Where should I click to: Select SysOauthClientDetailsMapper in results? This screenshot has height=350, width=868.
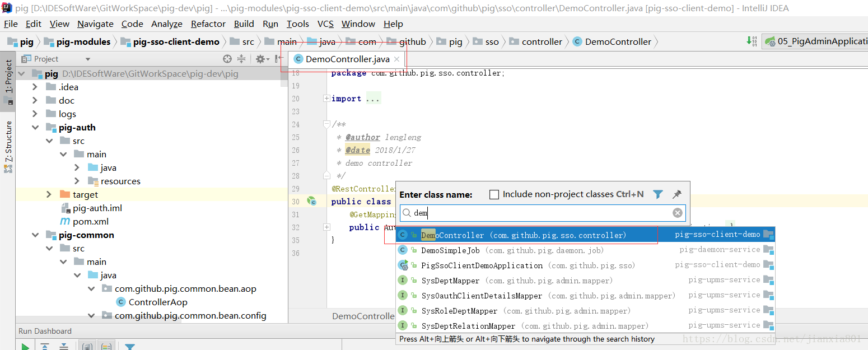pos(585,296)
